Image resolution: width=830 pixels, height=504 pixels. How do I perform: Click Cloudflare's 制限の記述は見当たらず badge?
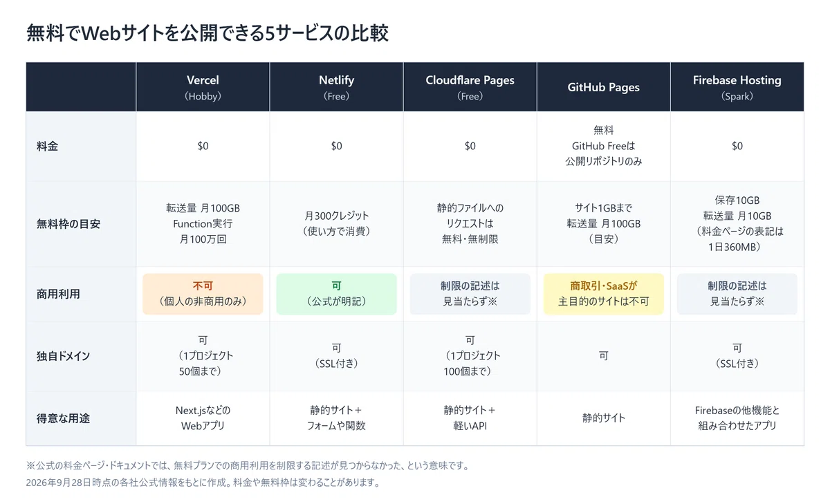coord(470,294)
